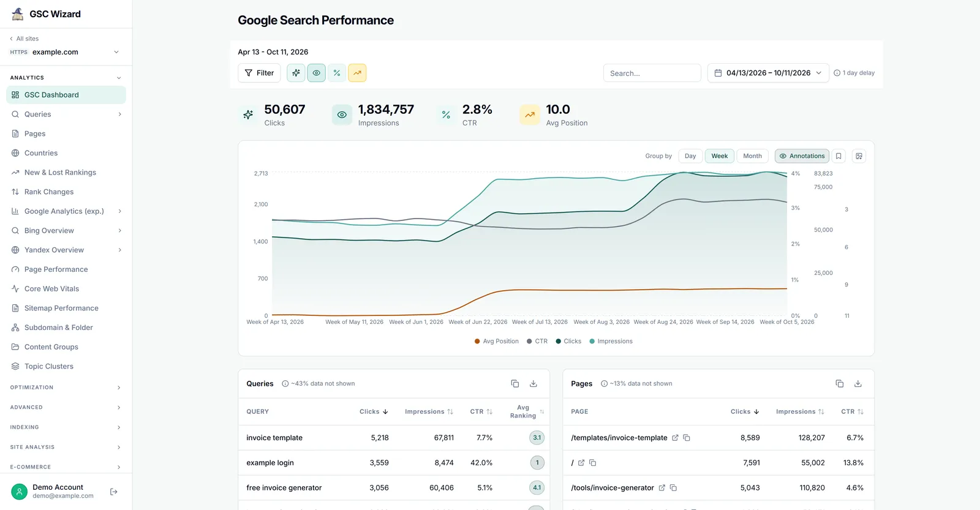Viewport: 980px width, 510px height.
Task: Group chart by Day
Action: [x=690, y=156]
